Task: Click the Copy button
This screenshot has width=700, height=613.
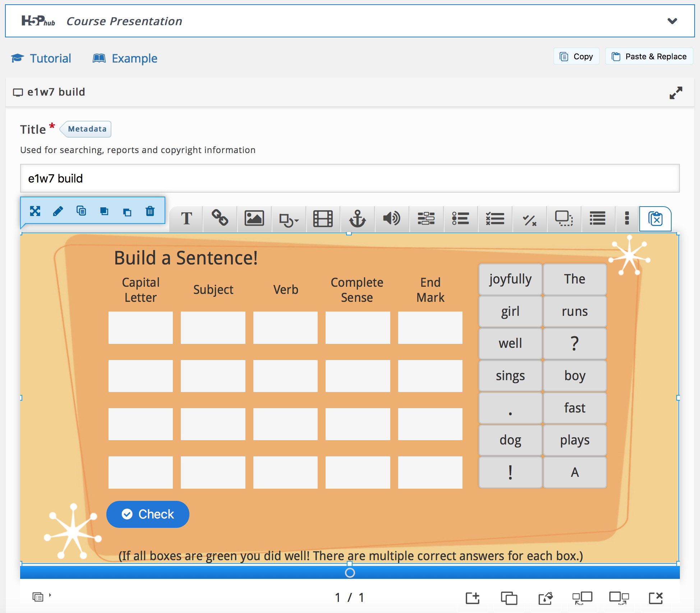Action: point(576,56)
